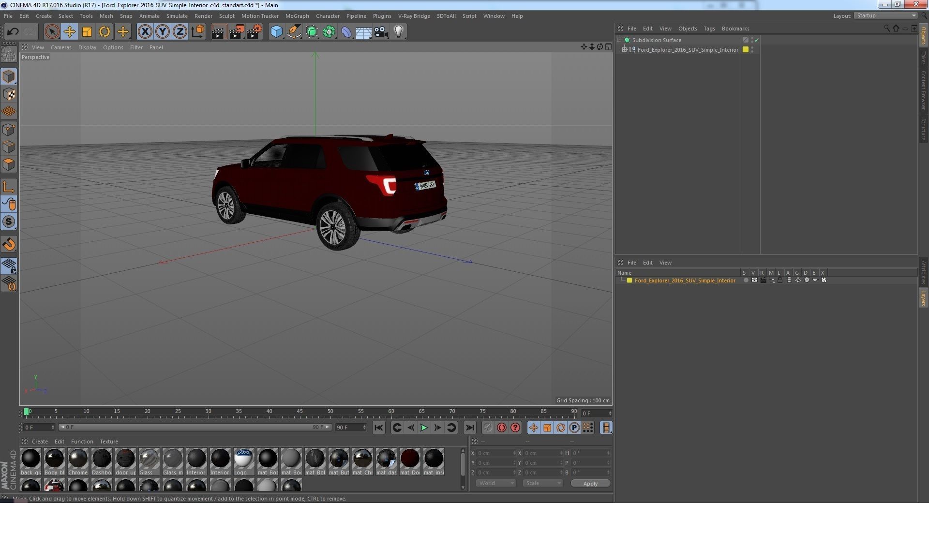The height and width of the screenshot is (560, 929).
Task: Open the Simulate menu
Action: [177, 16]
